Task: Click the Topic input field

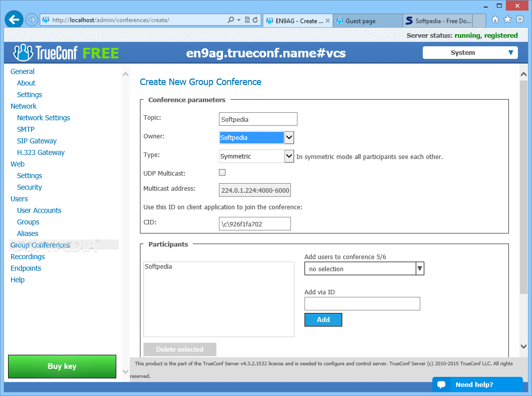Action: (x=258, y=119)
